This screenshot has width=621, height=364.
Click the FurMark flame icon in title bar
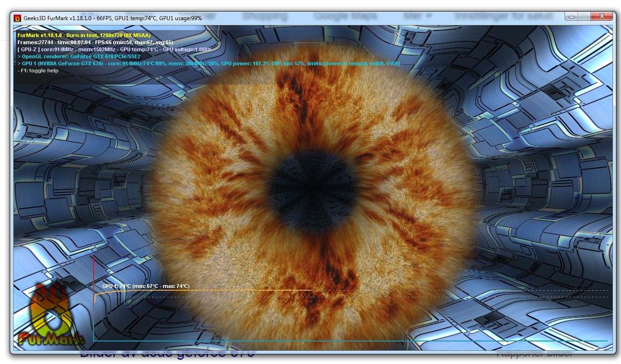coord(18,18)
